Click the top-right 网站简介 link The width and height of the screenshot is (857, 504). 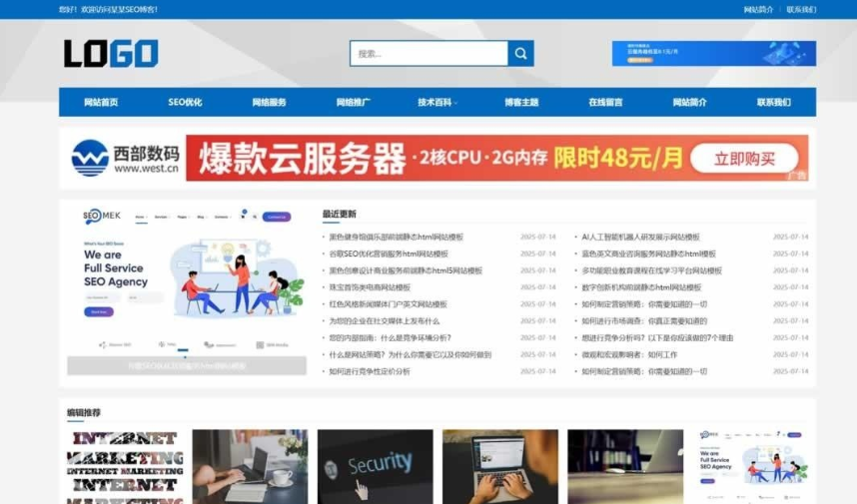coord(758,10)
